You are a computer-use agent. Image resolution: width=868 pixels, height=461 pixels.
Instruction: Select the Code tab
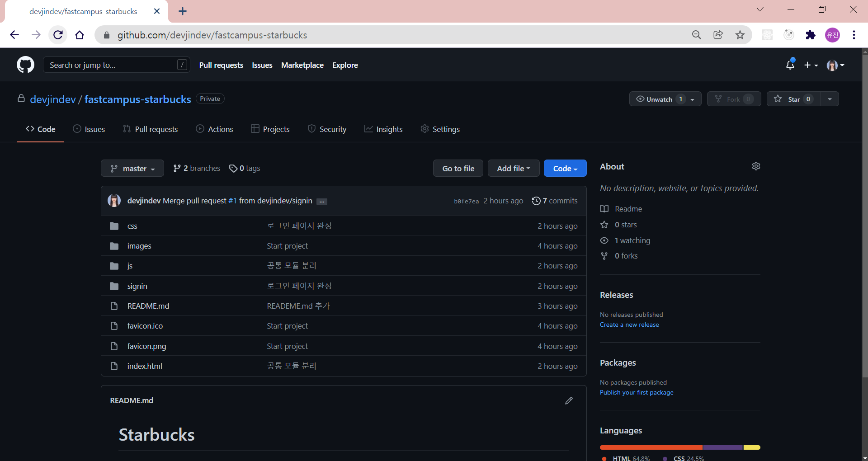40,129
